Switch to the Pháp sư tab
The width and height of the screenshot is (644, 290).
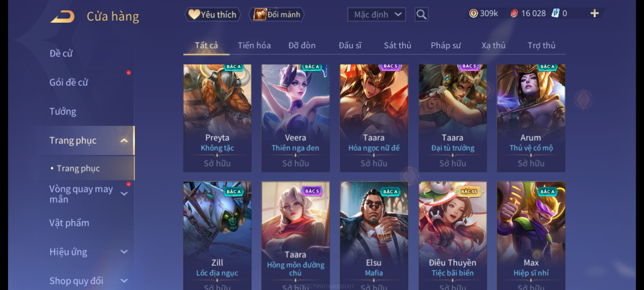tap(446, 45)
